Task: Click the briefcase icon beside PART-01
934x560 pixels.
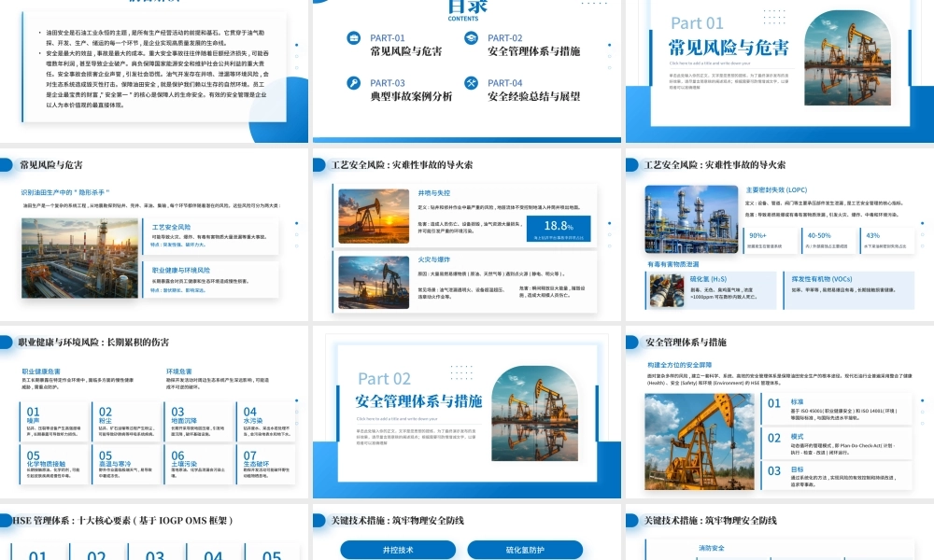Action: (x=354, y=38)
